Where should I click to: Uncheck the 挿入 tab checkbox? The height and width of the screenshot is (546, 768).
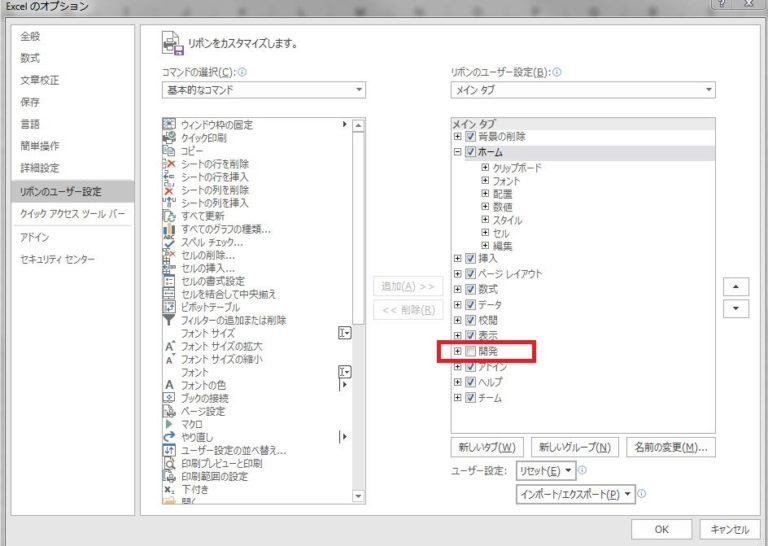[x=470, y=258]
